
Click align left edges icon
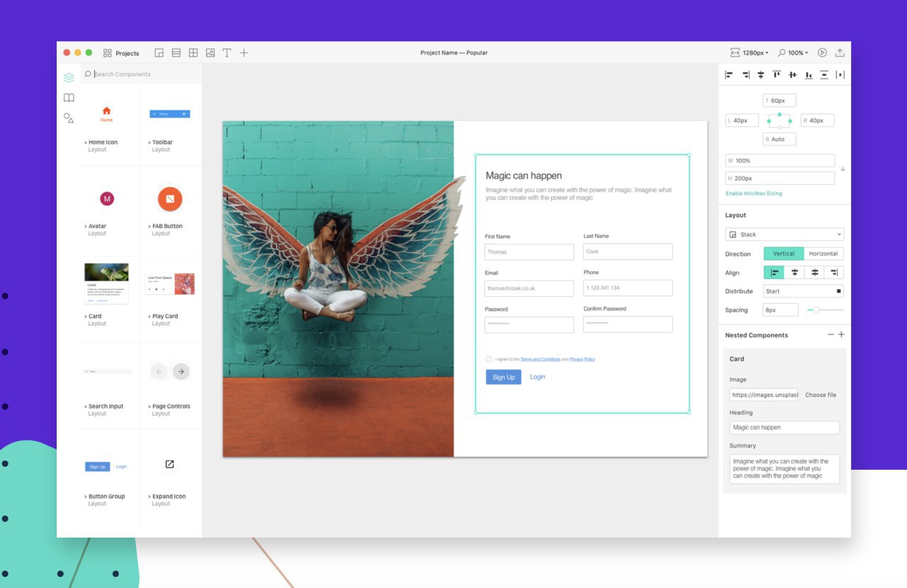tap(729, 74)
